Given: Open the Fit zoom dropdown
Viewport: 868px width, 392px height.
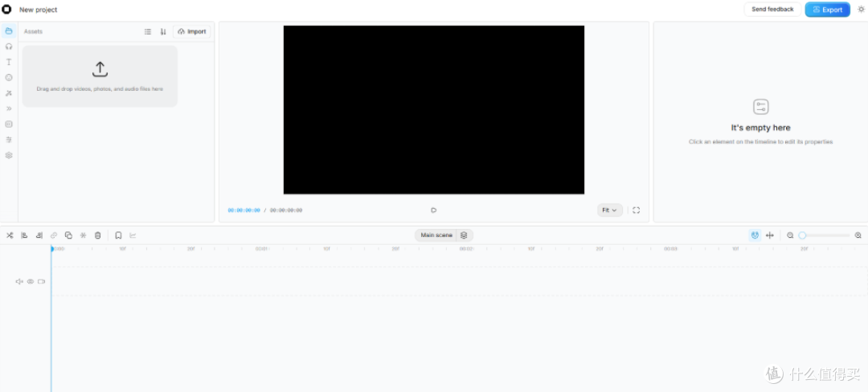Looking at the screenshot, I should [x=609, y=210].
